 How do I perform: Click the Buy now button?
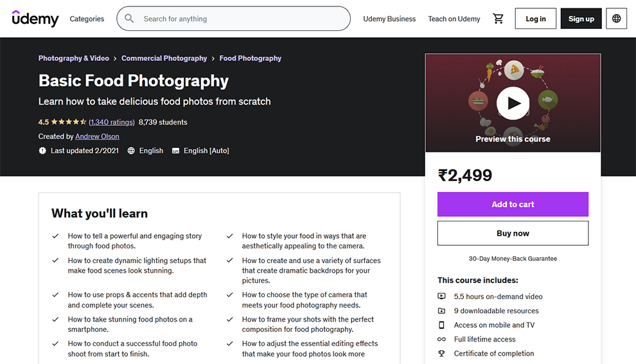click(x=513, y=233)
